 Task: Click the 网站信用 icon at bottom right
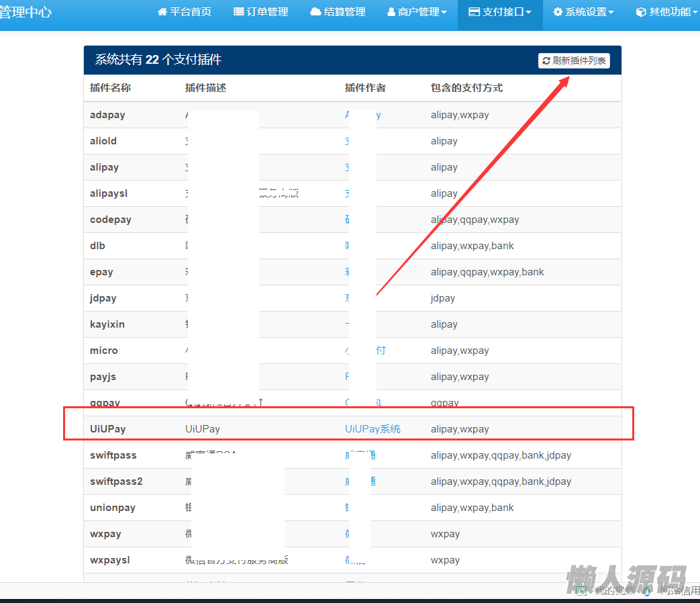click(646, 591)
